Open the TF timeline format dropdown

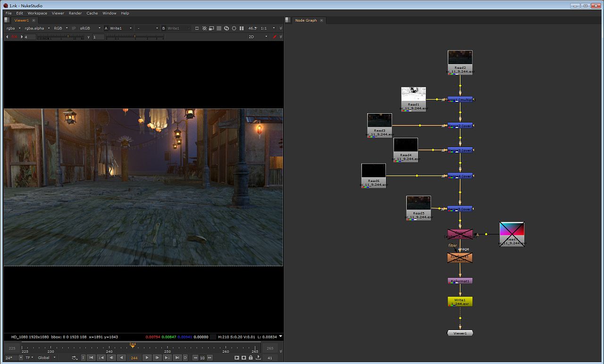click(30, 358)
